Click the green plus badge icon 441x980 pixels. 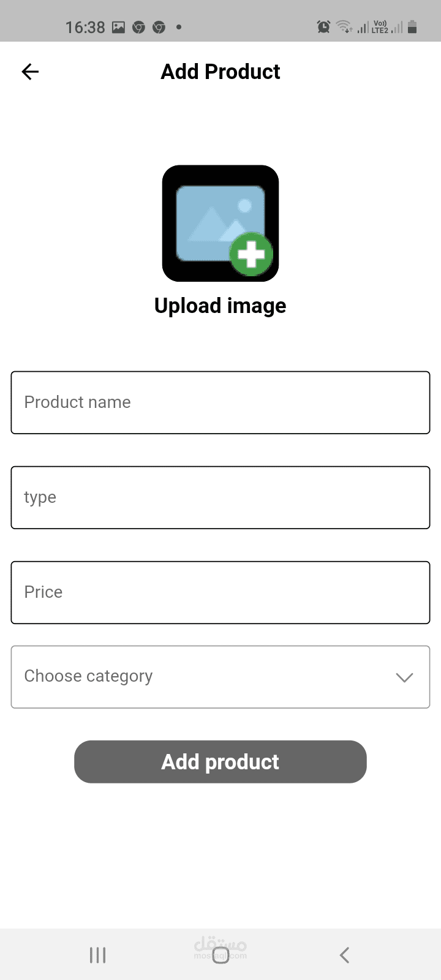[x=251, y=254]
